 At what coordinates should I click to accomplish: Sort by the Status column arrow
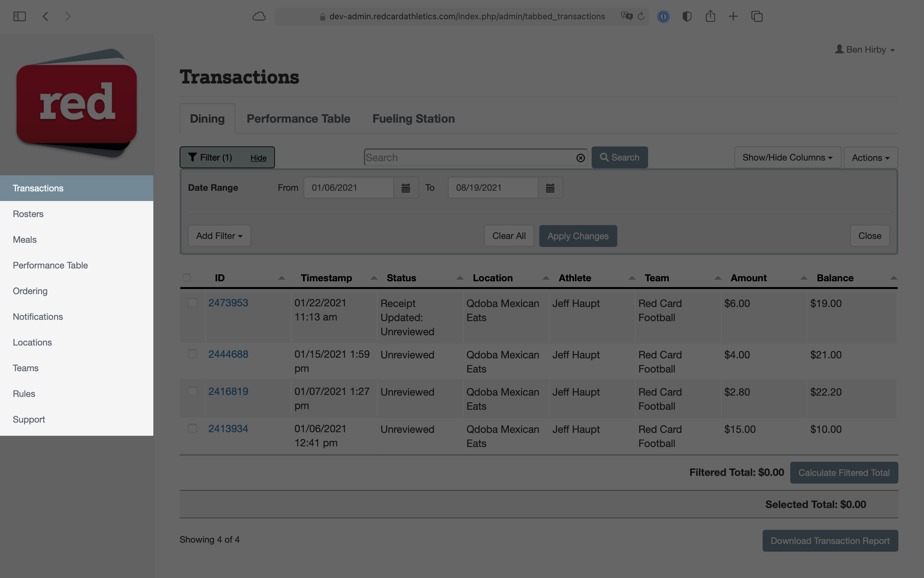click(460, 278)
